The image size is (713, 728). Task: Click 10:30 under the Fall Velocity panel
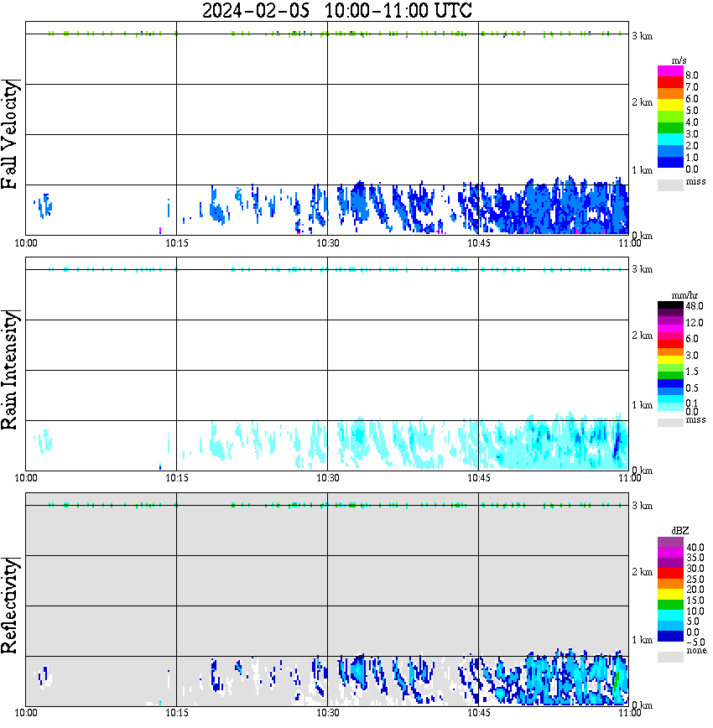coord(328,243)
